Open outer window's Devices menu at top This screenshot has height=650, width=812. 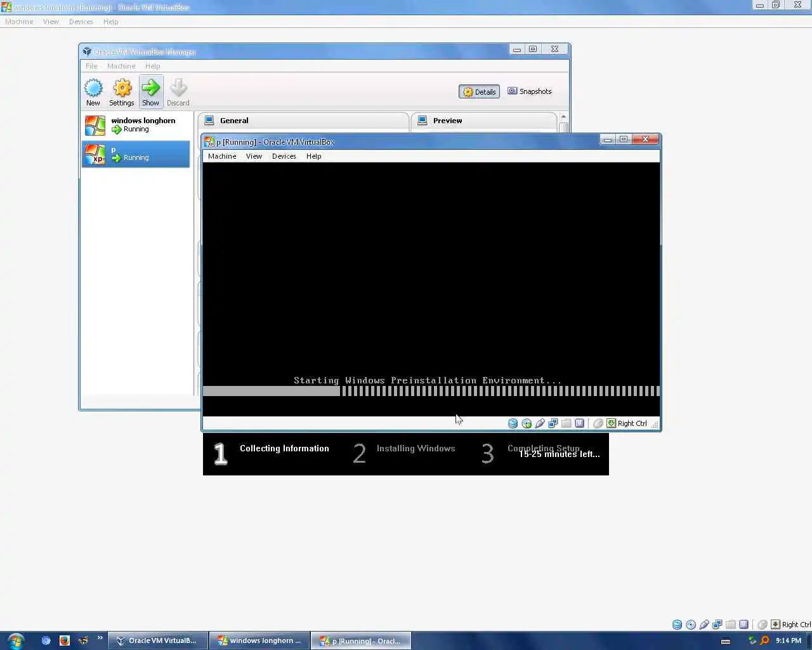coord(81,22)
